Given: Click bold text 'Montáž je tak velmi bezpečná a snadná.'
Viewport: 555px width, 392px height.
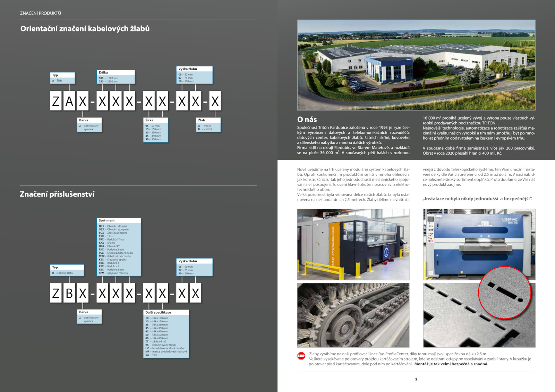Looking at the screenshot, I should click(451, 364).
